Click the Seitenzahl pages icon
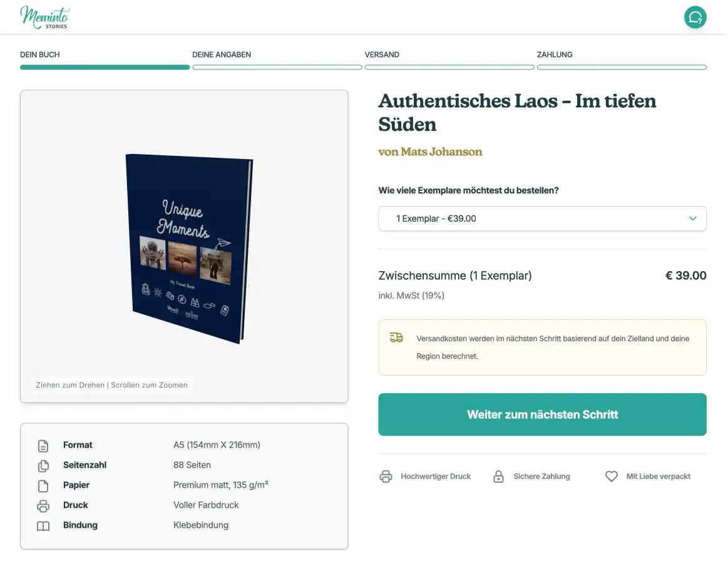The height and width of the screenshot is (566, 728). pyautogui.click(x=43, y=466)
